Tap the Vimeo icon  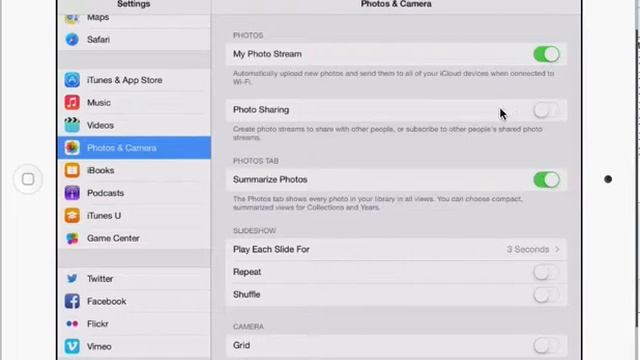pyautogui.click(x=72, y=346)
